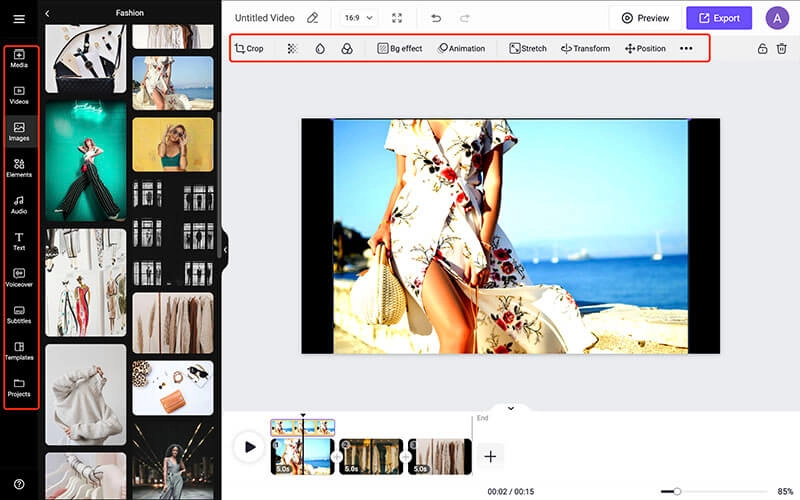Add a new scene with plus button
Viewport: 800px width, 500px height.
click(x=490, y=456)
